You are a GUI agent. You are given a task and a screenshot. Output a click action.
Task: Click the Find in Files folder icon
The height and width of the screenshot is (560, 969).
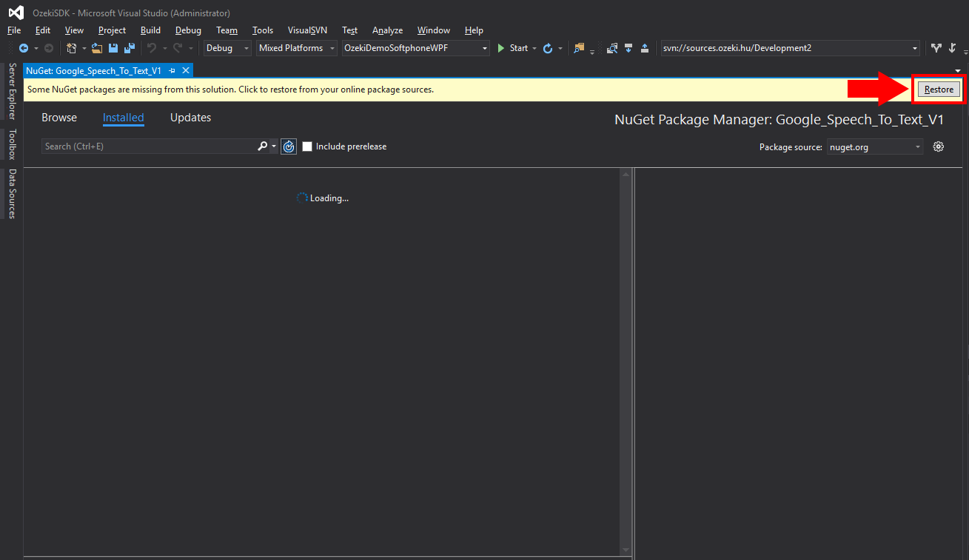[579, 48]
